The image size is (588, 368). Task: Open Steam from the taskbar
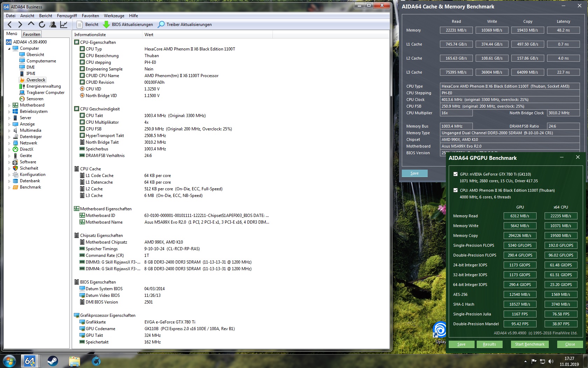[53, 361]
